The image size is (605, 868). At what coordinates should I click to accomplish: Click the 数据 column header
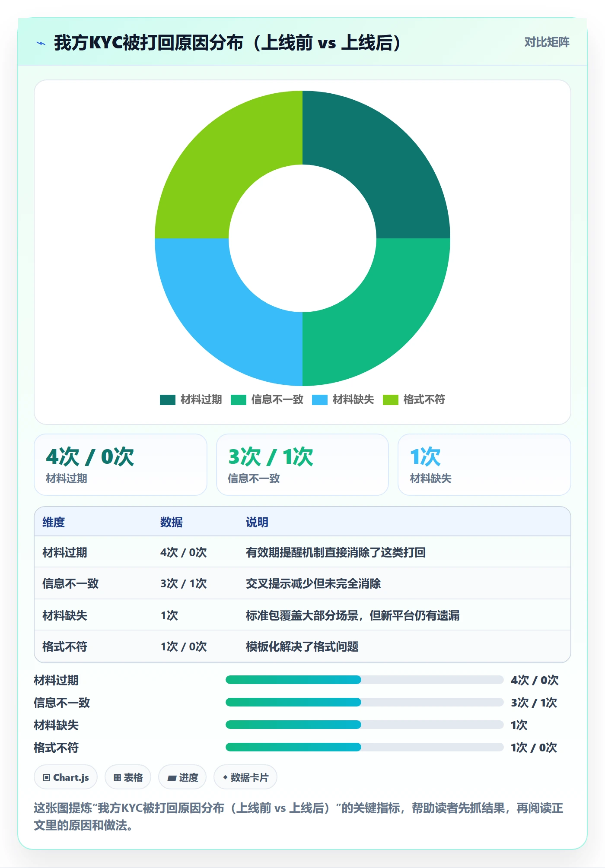(x=171, y=522)
